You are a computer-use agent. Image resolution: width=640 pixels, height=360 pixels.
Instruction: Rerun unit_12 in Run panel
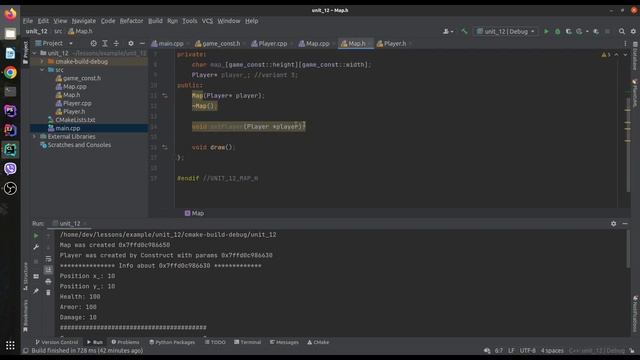point(36,236)
